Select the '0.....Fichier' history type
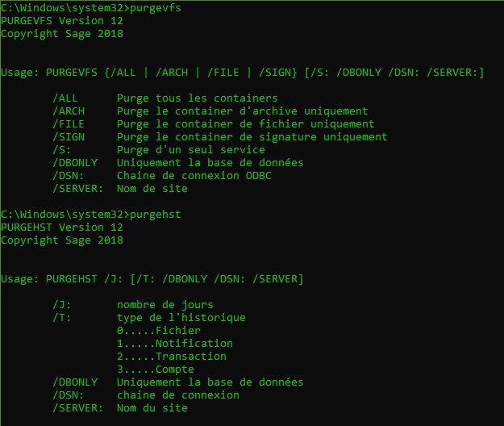504x426 pixels. coord(158,331)
